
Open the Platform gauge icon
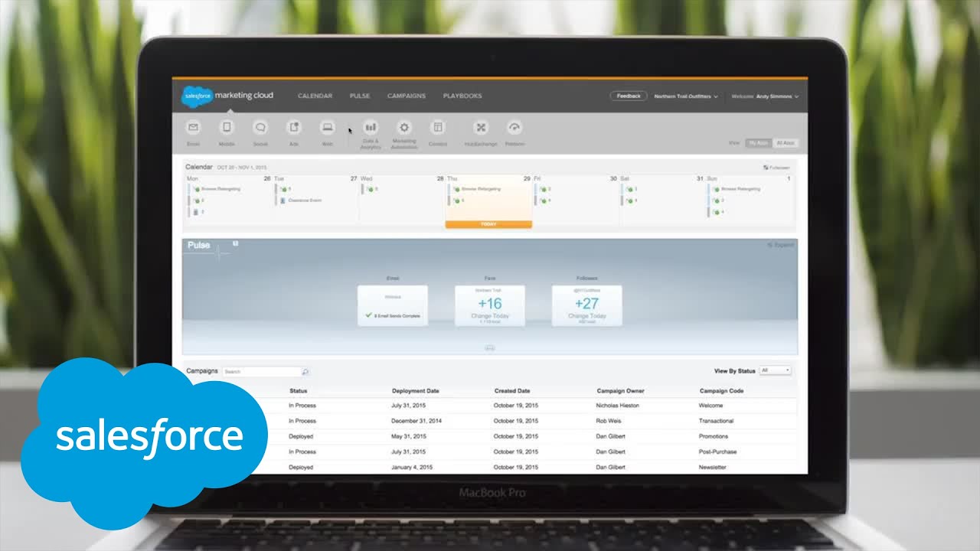coord(514,128)
